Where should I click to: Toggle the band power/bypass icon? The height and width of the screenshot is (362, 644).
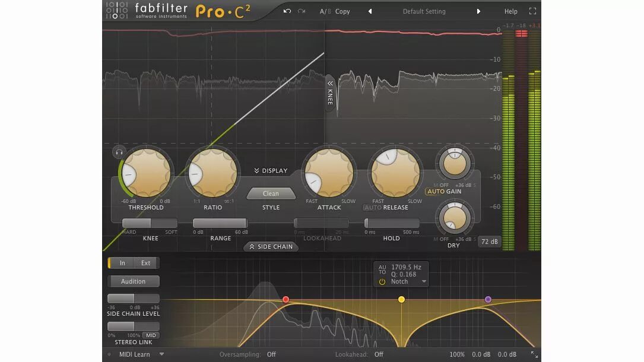coord(382,282)
